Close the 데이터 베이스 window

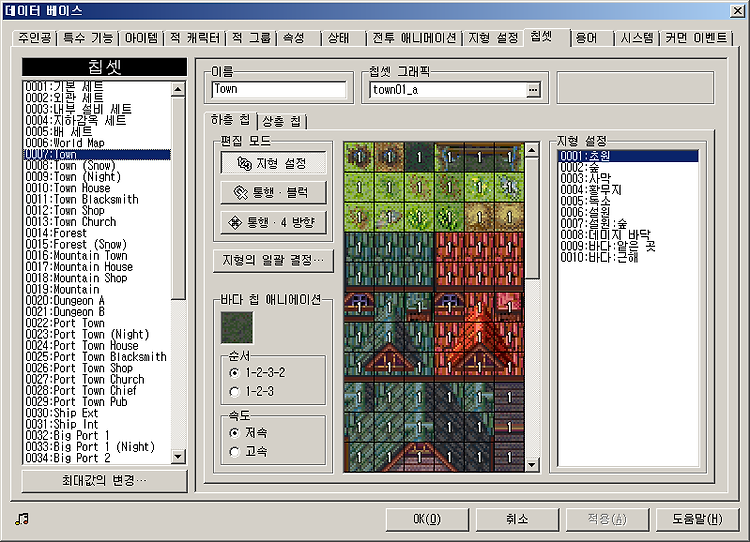[737, 11]
